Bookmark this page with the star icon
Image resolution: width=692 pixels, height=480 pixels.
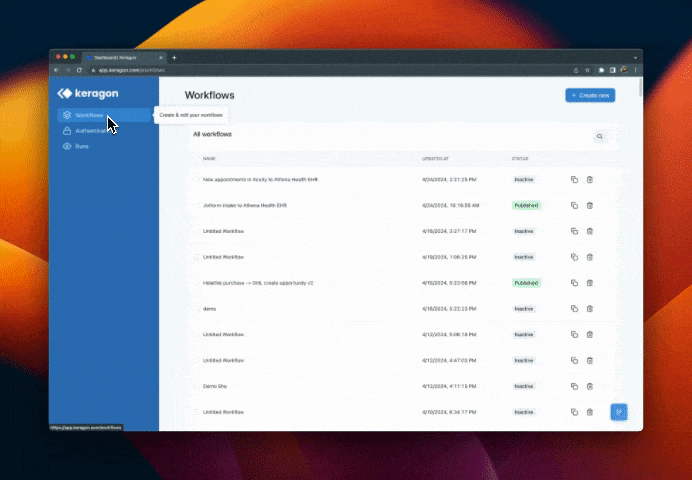587,70
